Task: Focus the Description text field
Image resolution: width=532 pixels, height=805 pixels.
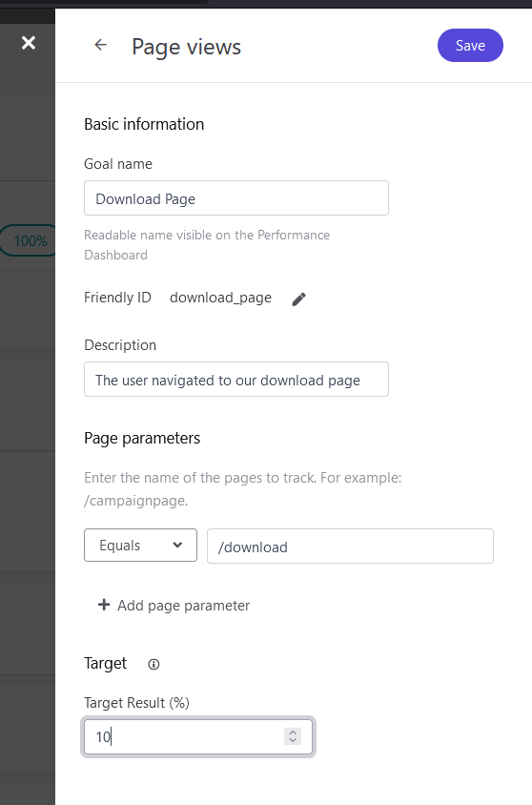Action: coord(236,380)
